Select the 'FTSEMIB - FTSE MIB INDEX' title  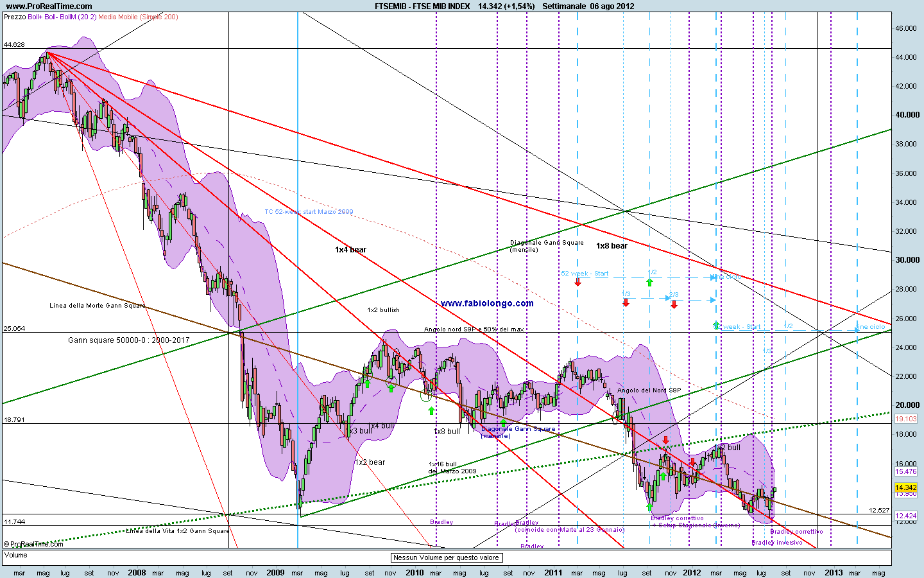tap(422, 6)
